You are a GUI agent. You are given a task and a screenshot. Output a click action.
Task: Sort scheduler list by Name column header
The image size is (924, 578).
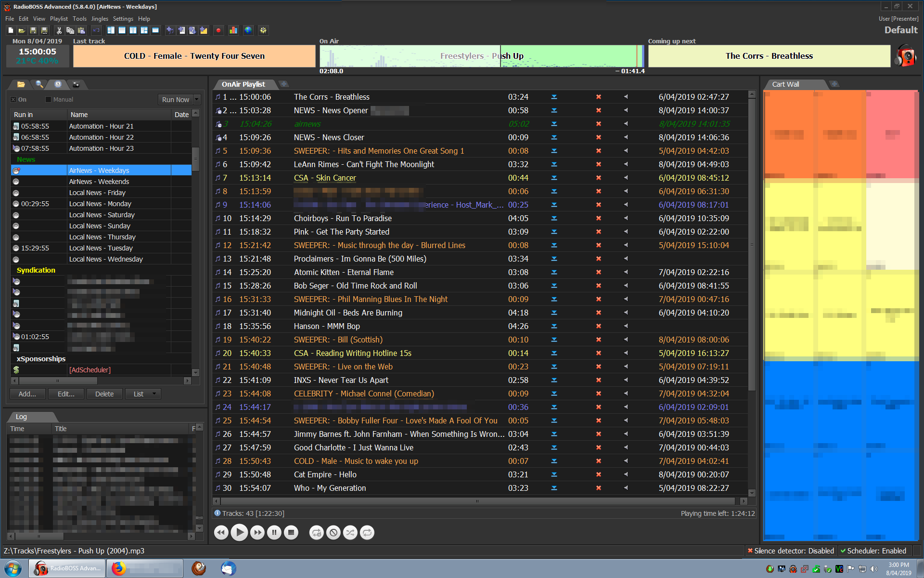(119, 115)
